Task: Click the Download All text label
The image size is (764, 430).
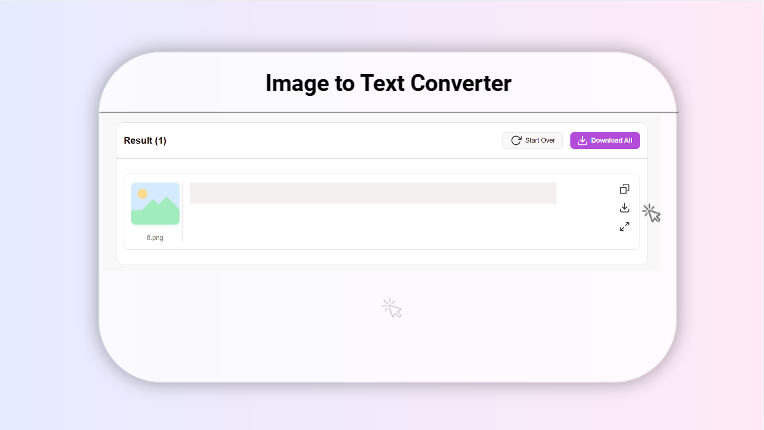Action: tap(611, 141)
